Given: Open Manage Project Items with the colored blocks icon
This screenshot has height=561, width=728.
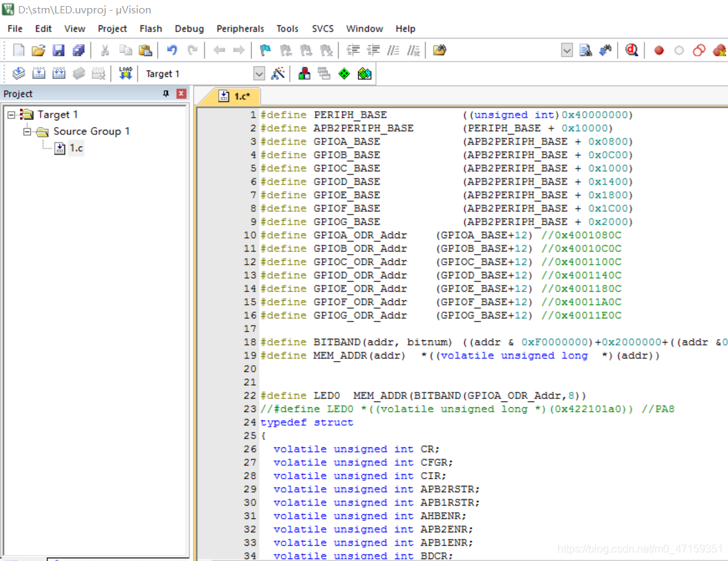Looking at the screenshot, I should coord(304,74).
